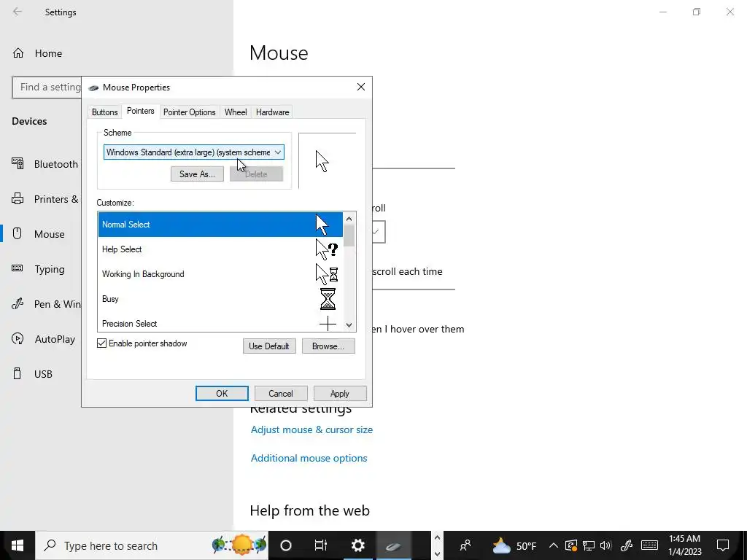The width and height of the screenshot is (747, 560).
Task: Open the volume tray icon
Action: [605, 545]
